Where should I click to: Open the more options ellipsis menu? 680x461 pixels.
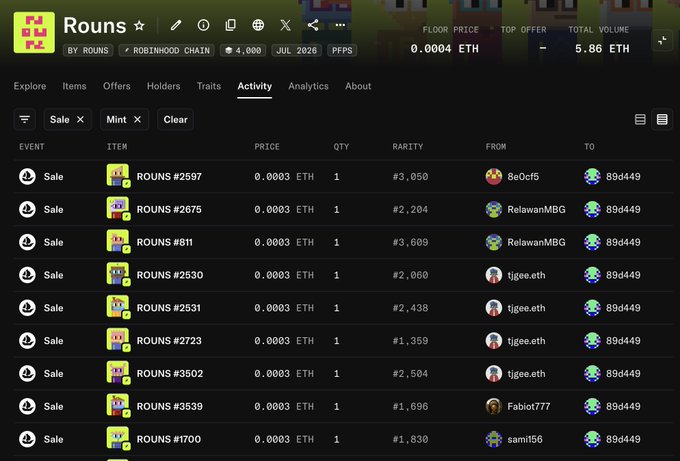340,25
